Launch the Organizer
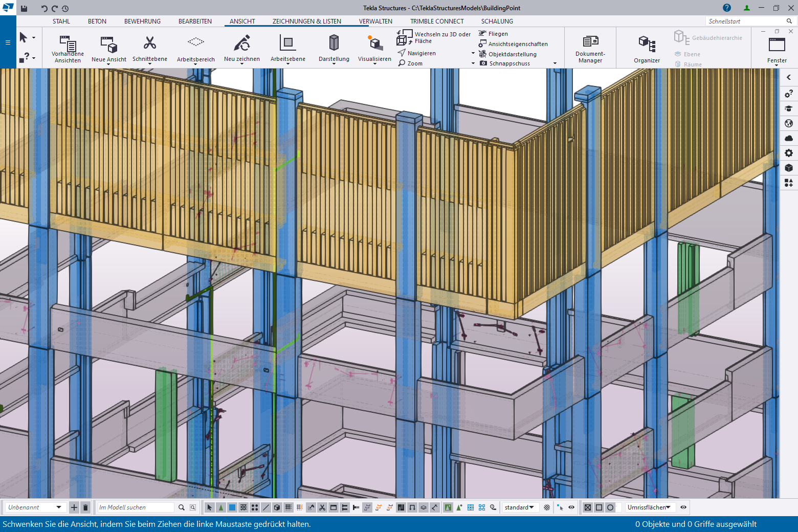This screenshot has height=532, width=798. (x=647, y=49)
